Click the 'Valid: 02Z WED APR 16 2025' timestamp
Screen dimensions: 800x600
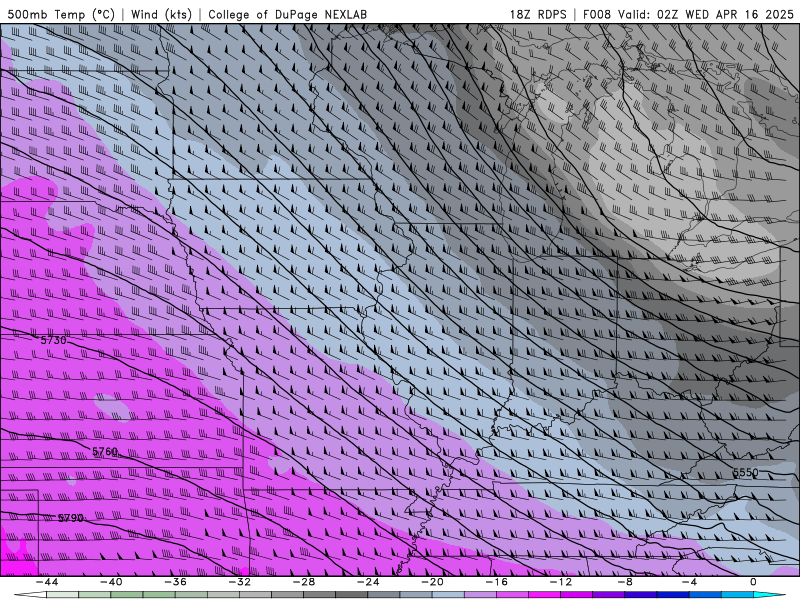[x=706, y=14]
